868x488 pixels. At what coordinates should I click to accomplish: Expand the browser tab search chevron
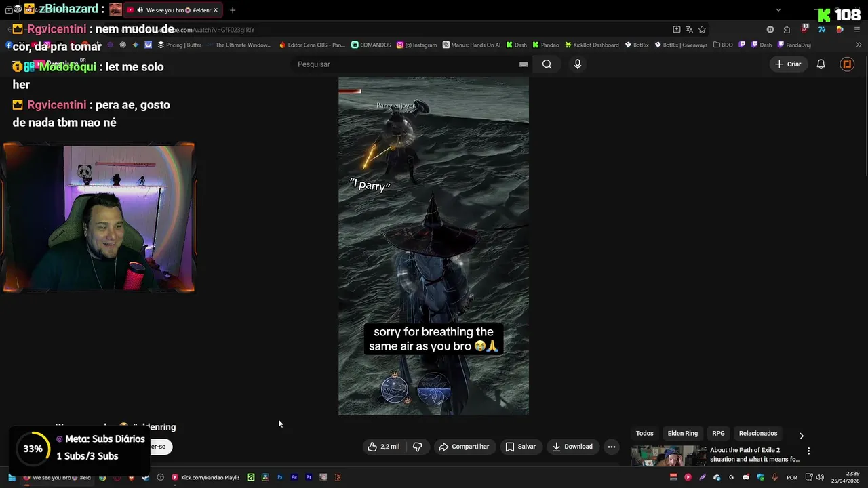[778, 10]
